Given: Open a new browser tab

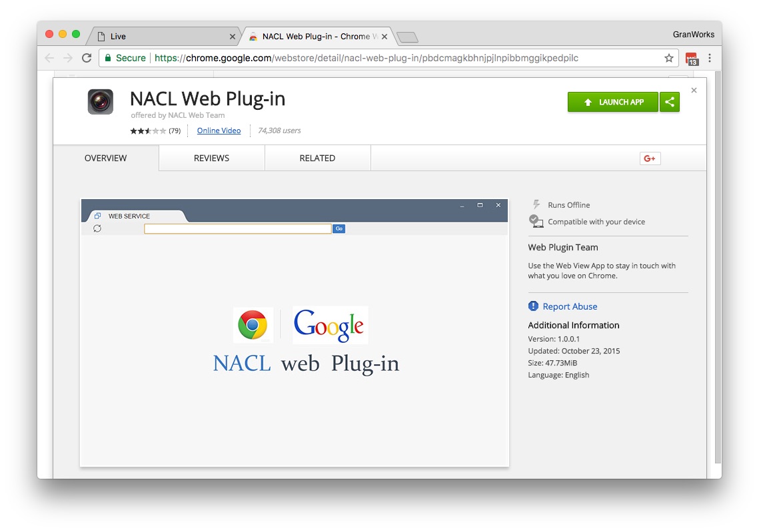Looking at the screenshot, I should coord(407,37).
